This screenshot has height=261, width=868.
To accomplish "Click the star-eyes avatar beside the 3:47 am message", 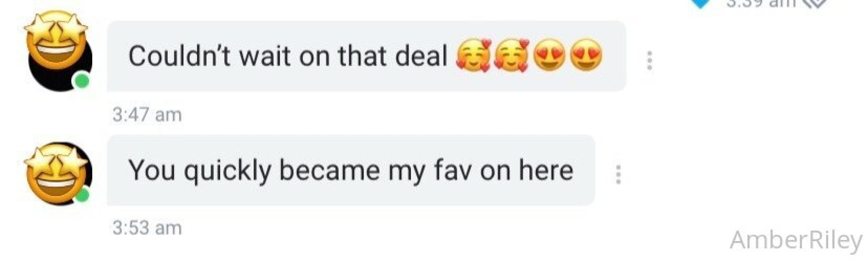I will (57, 51).
